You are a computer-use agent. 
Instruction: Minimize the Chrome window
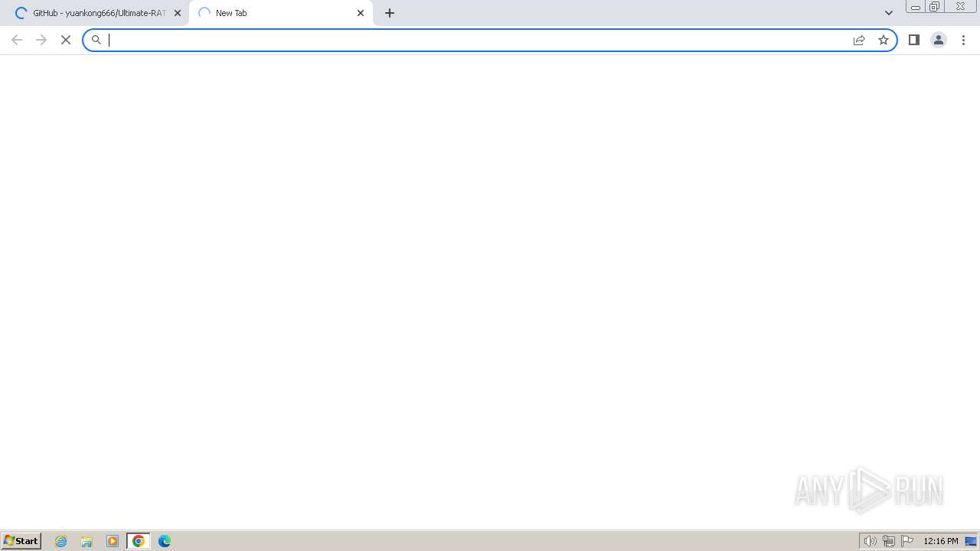tap(916, 7)
